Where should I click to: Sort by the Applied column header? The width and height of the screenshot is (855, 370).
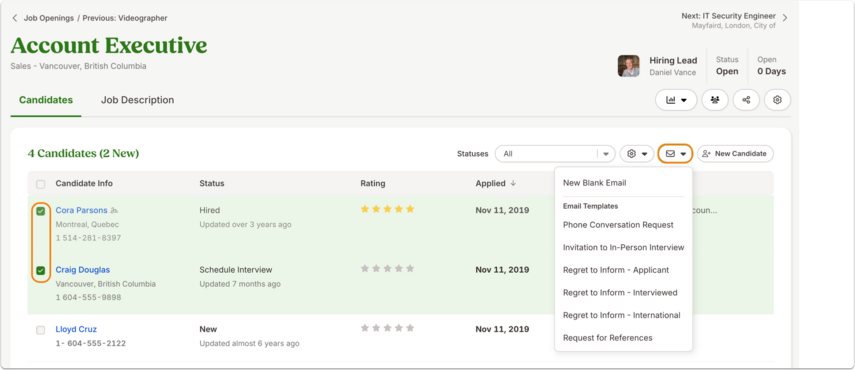[490, 184]
